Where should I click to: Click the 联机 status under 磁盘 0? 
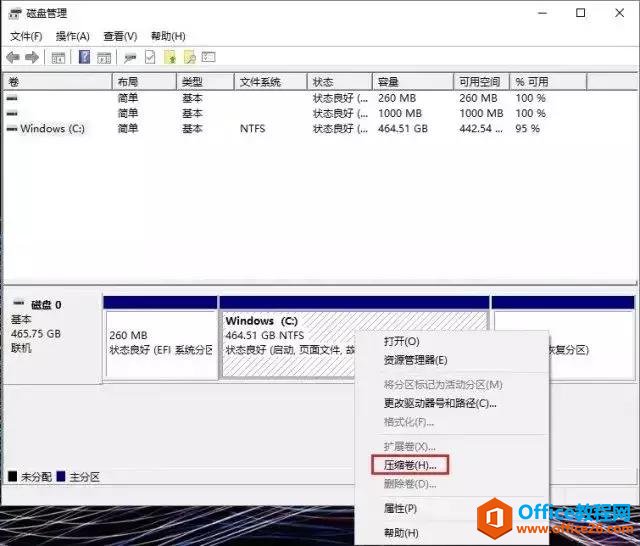[x=21, y=348]
